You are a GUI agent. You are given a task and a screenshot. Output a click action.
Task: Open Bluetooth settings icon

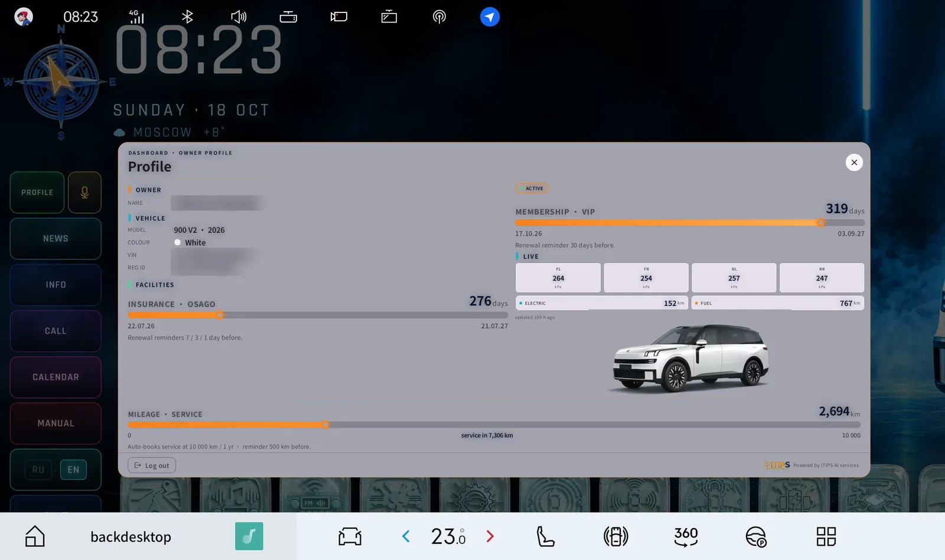click(x=187, y=17)
